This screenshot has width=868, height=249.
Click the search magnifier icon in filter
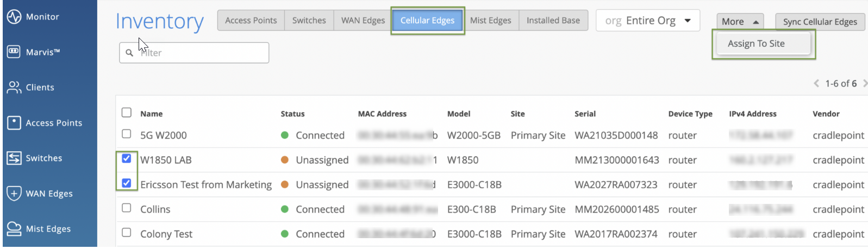129,53
